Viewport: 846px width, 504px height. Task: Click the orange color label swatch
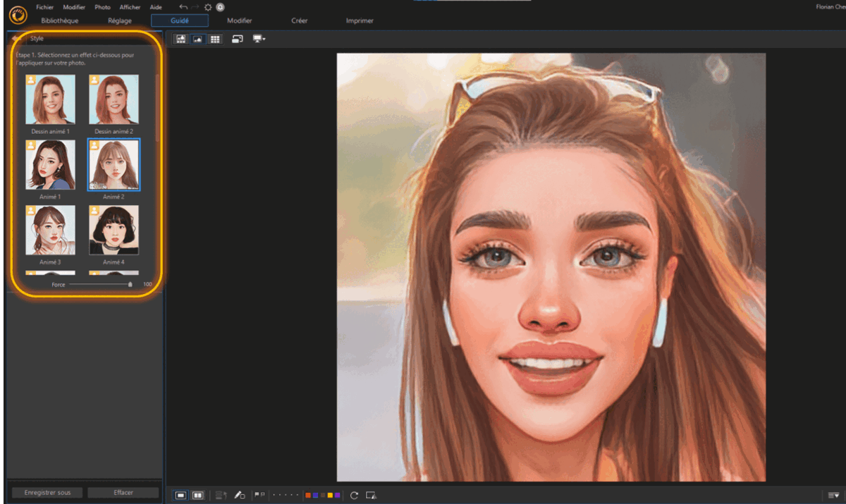tap(308, 496)
